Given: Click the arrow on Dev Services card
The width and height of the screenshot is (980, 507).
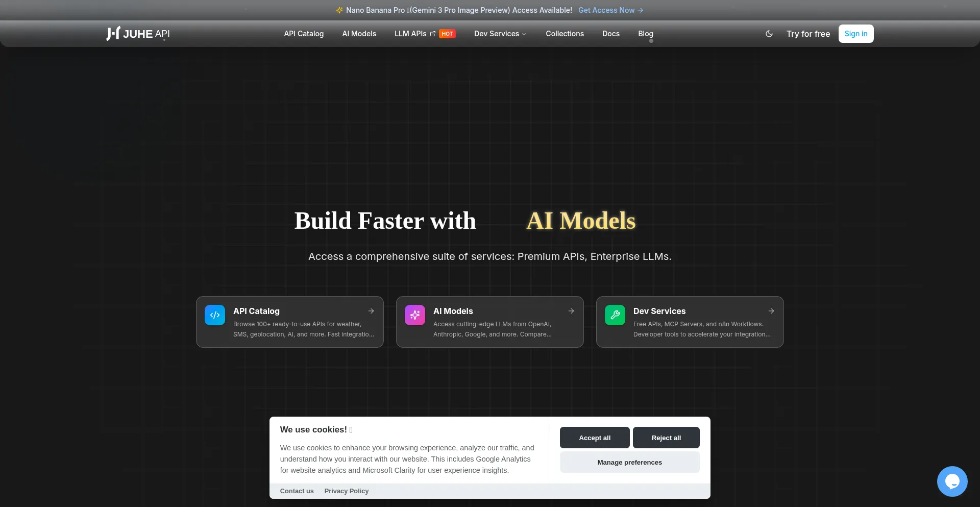Looking at the screenshot, I should 771,311.
